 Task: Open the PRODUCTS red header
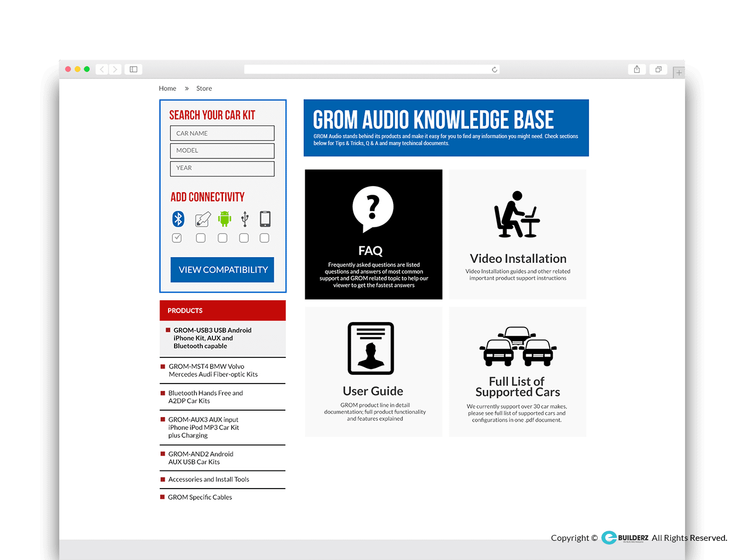[x=222, y=310]
